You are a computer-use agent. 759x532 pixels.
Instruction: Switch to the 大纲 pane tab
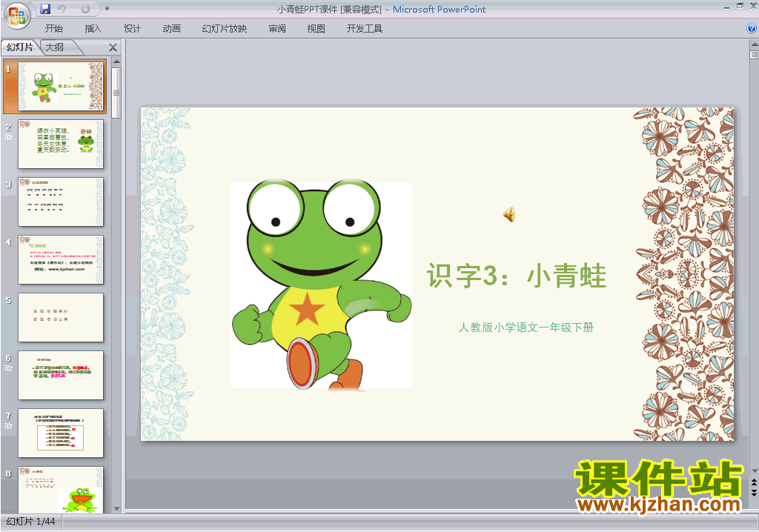click(55, 47)
